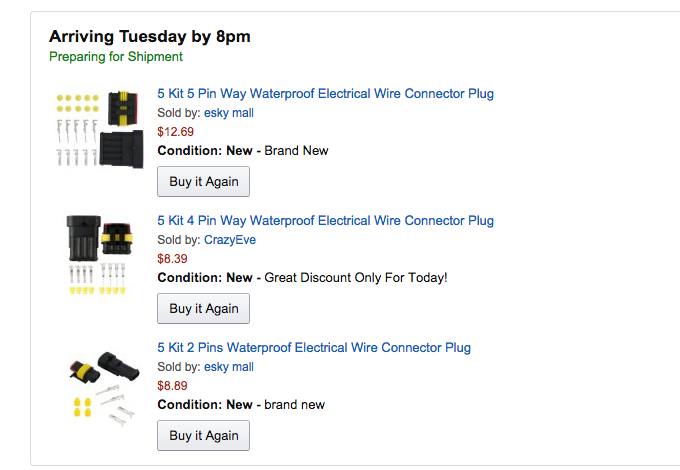Image resolution: width=680 pixels, height=470 pixels.
Task: Click the Condition line of 5 Pin item
Action: 242,151
